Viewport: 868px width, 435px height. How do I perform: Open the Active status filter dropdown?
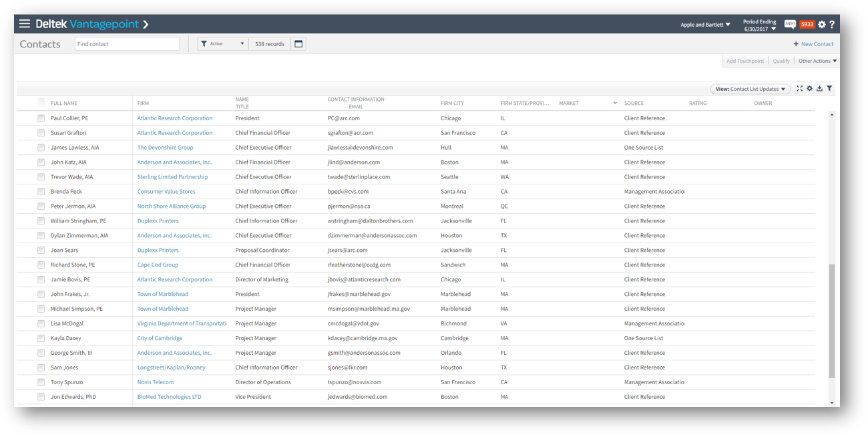tap(222, 43)
